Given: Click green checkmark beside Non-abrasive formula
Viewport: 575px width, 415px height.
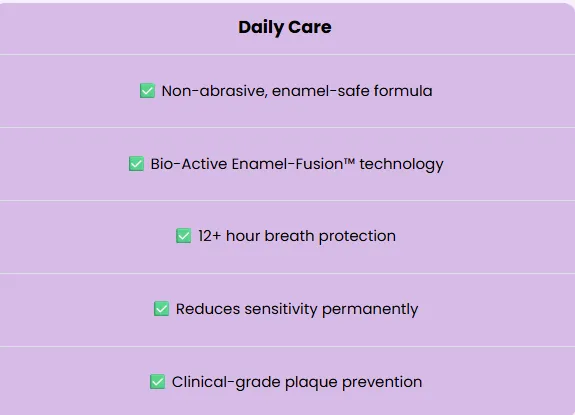Looking at the screenshot, I should click(x=147, y=91).
